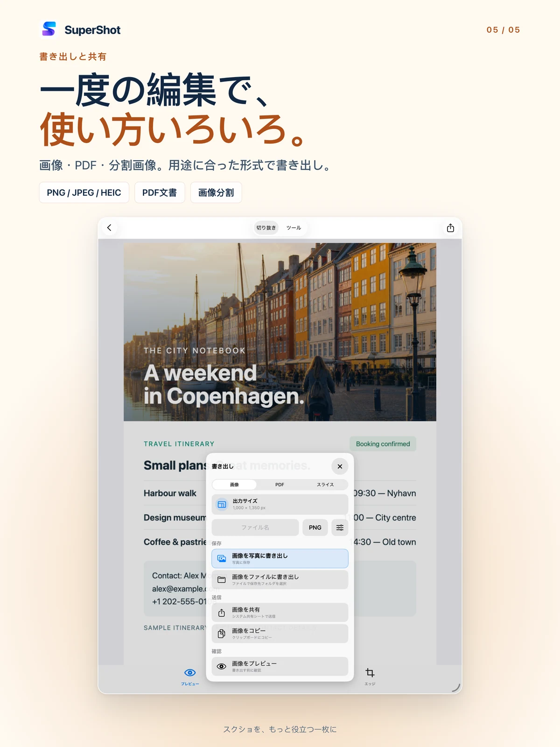Open export options via the sliders icon
This screenshot has width=560, height=747.
tap(340, 528)
